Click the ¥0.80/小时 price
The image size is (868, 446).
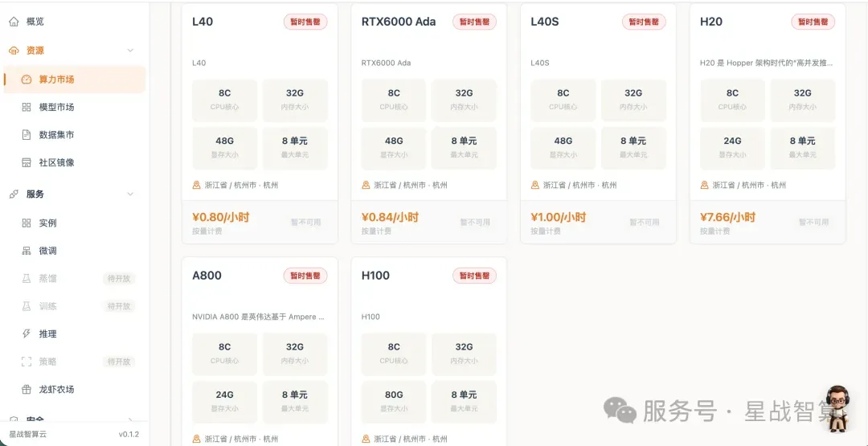pos(220,217)
